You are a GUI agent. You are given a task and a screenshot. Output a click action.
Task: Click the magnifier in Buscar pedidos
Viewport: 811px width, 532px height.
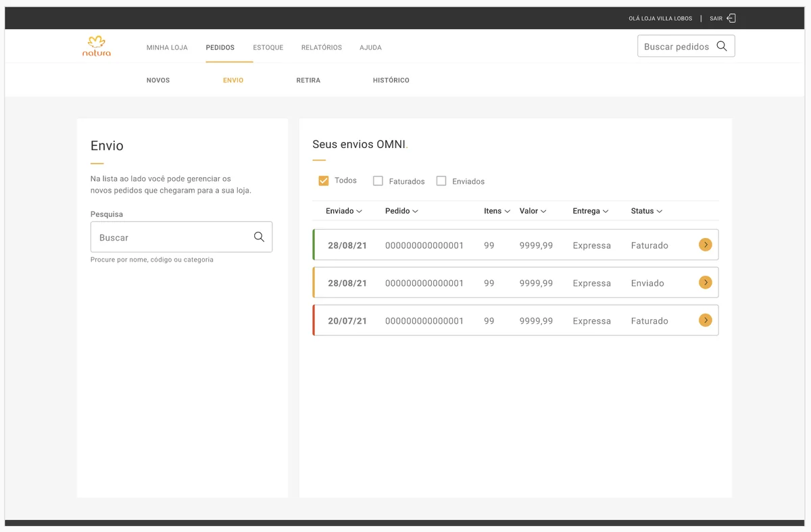point(722,46)
